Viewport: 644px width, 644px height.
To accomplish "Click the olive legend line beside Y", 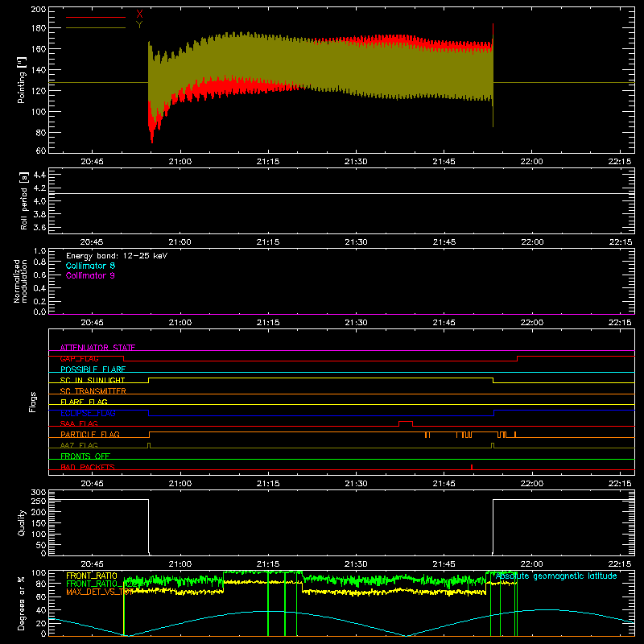I will pos(96,27).
